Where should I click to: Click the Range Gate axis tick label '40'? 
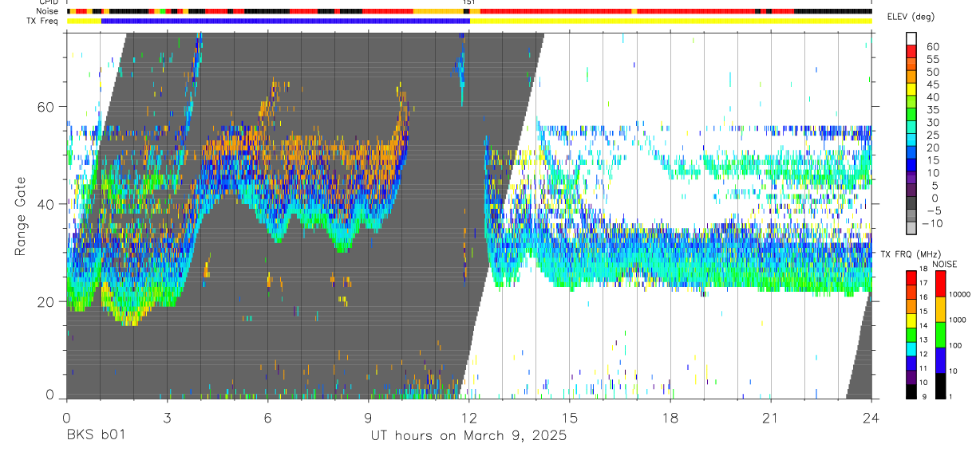[x=48, y=204]
